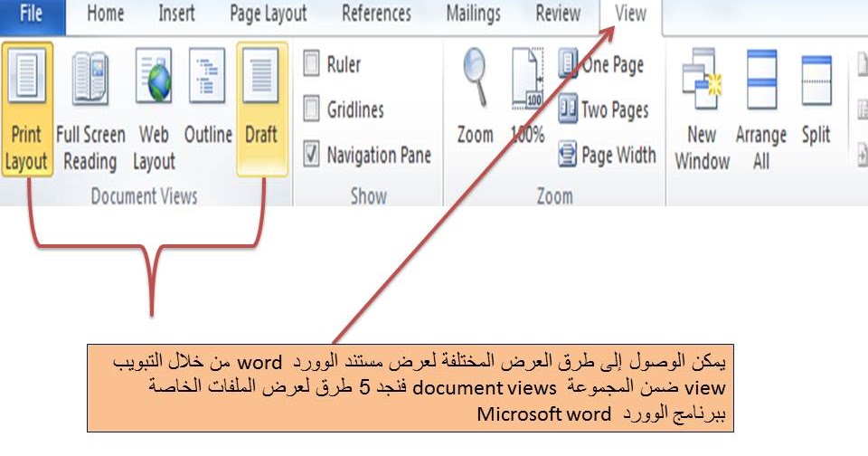Show Two Pages zoom
The image size is (868, 456).
coord(603,109)
